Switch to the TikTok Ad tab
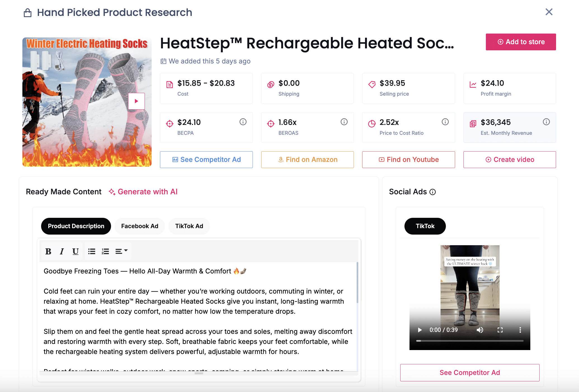The image size is (579, 392). click(189, 226)
